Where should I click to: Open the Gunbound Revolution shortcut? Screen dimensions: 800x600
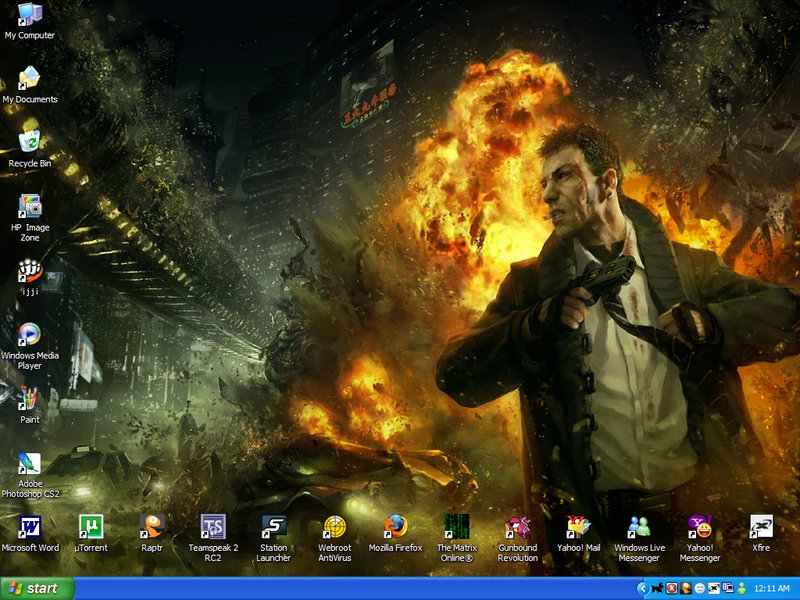(x=517, y=539)
